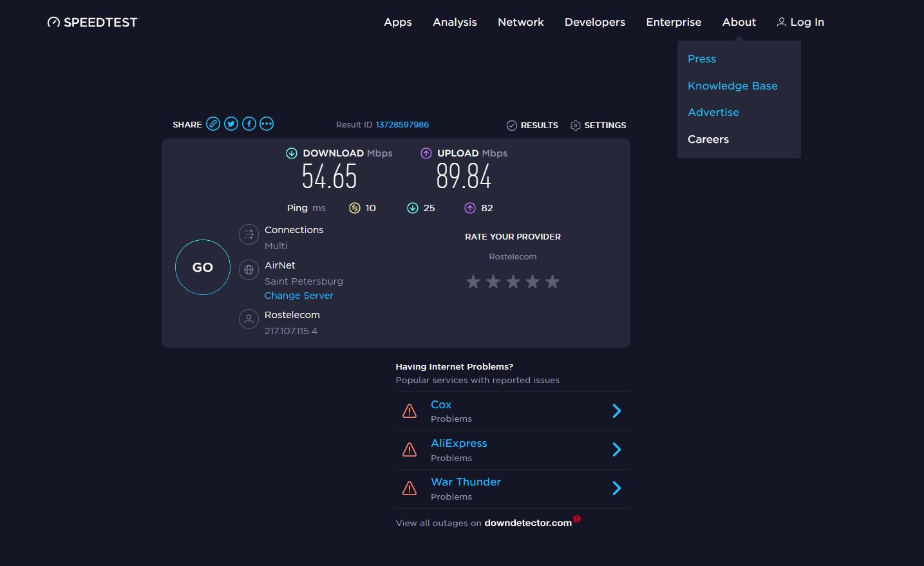Screen dimensions: 924x566
Task: Rate the provider two stars
Action: [493, 281]
